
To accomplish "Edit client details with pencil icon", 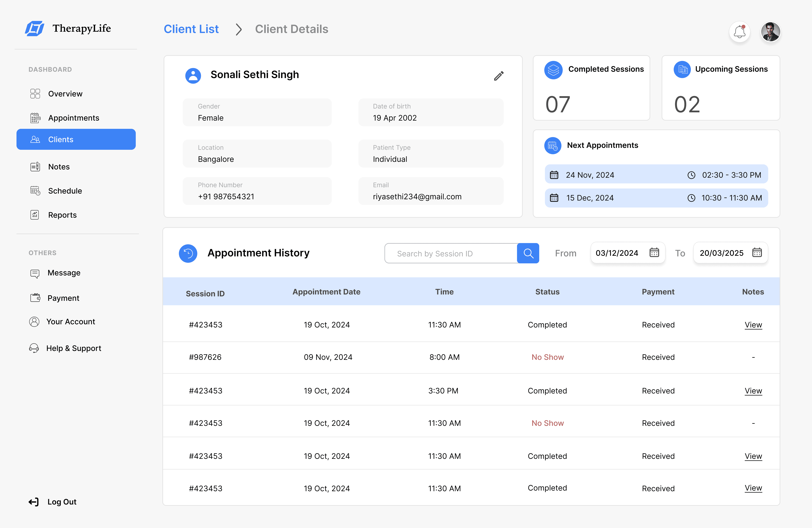I will pos(498,76).
